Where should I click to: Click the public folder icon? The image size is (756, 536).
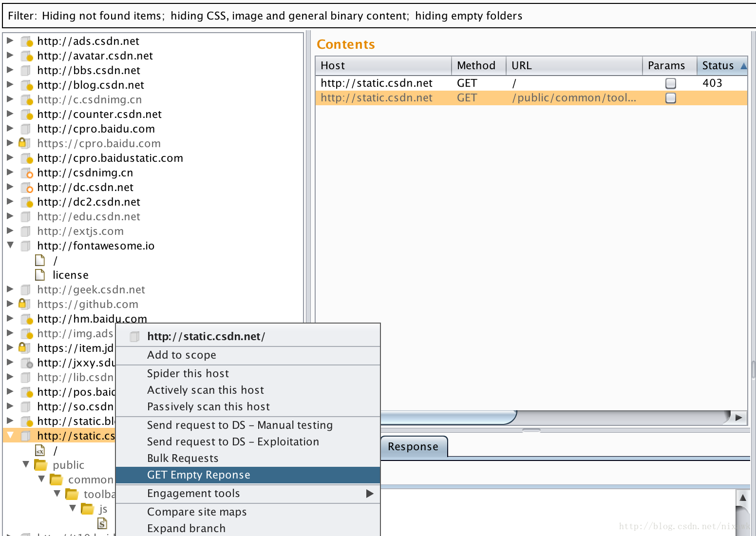40,465
